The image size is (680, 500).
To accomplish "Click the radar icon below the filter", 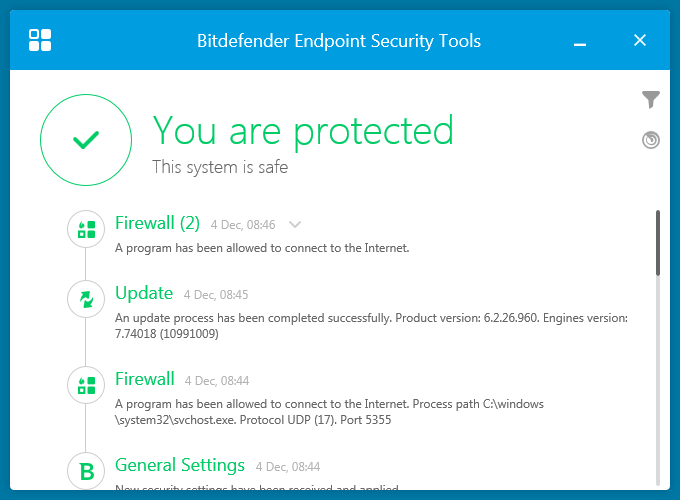I will 651,140.
